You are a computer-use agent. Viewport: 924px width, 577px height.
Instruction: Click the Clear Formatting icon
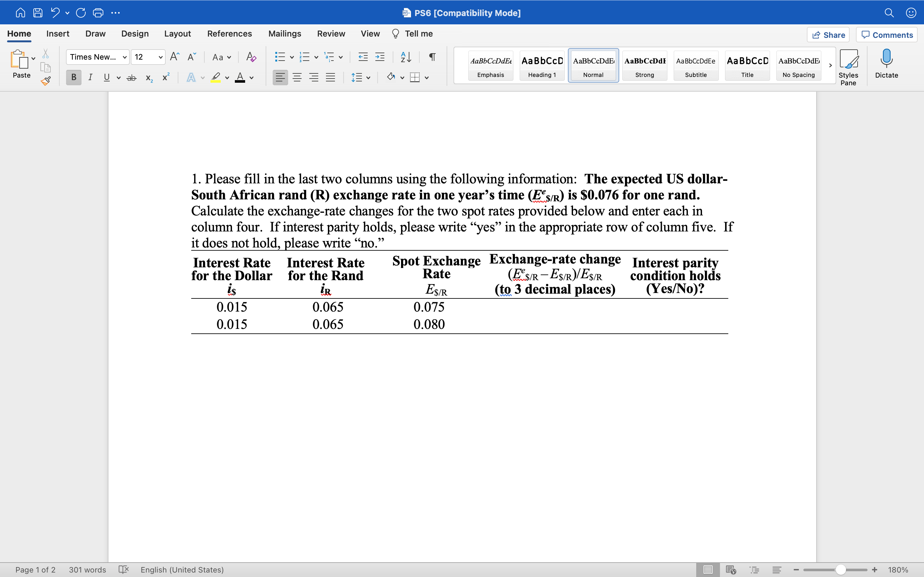(x=251, y=57)
